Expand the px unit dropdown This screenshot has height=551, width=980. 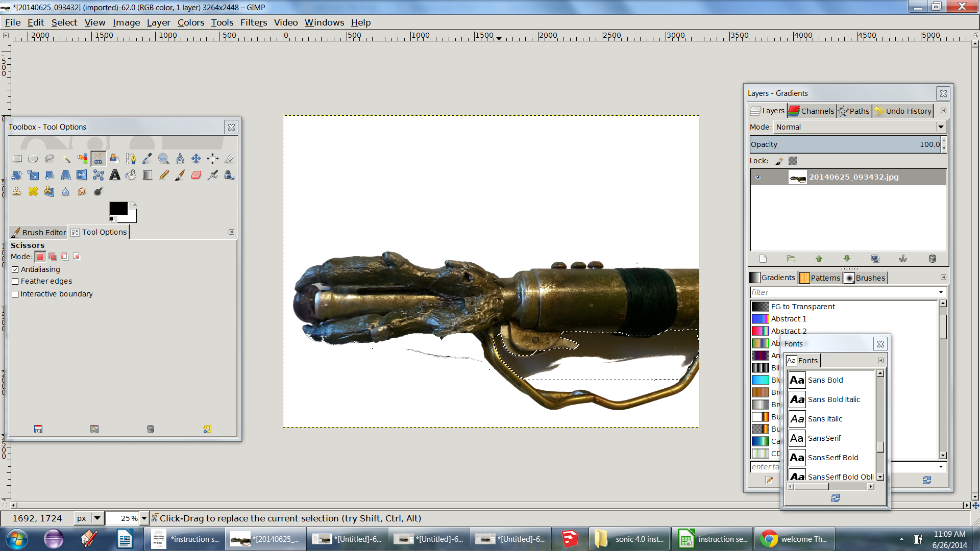point(97,518)
